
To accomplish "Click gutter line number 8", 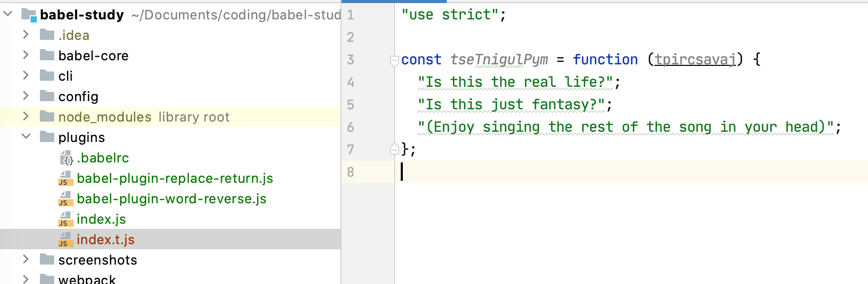I will [350, 172].
